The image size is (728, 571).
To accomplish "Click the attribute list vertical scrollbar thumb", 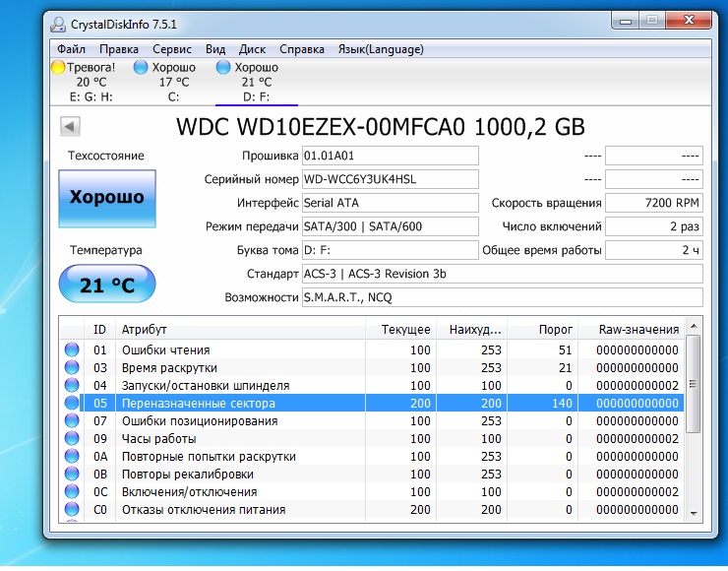I will 694,384.
